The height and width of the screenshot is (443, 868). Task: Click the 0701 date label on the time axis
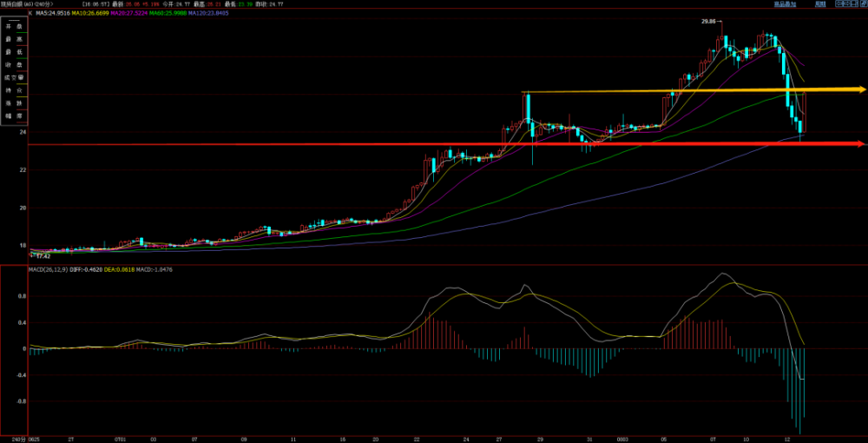120,439
